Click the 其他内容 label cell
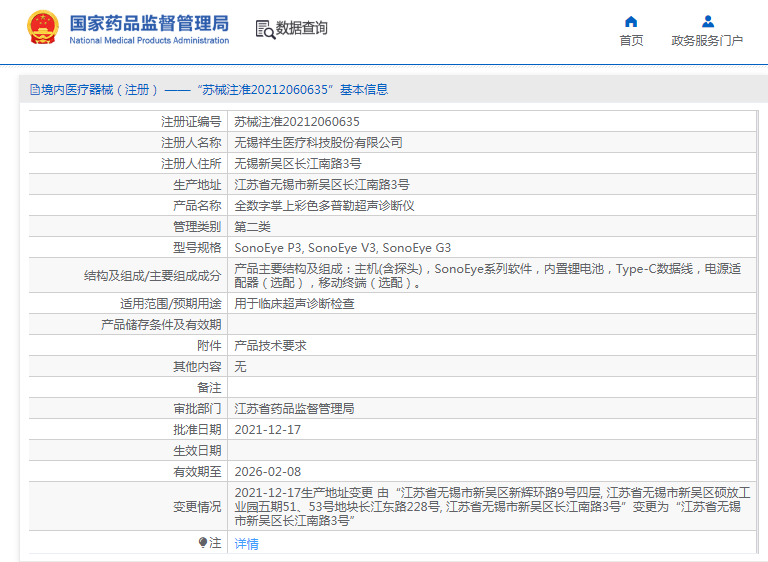 coord(127,367)
